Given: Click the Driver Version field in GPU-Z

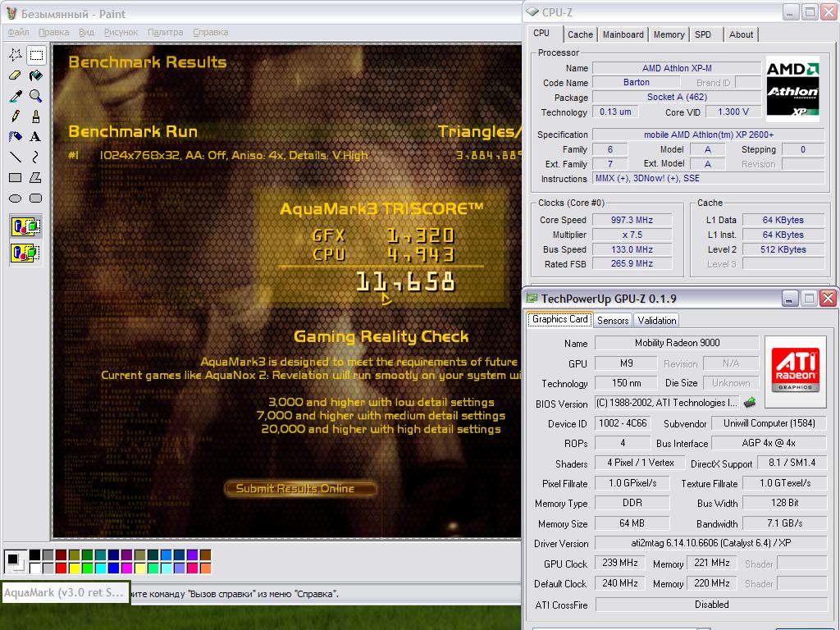Looking at the screenshot, I should pos(711,543).
